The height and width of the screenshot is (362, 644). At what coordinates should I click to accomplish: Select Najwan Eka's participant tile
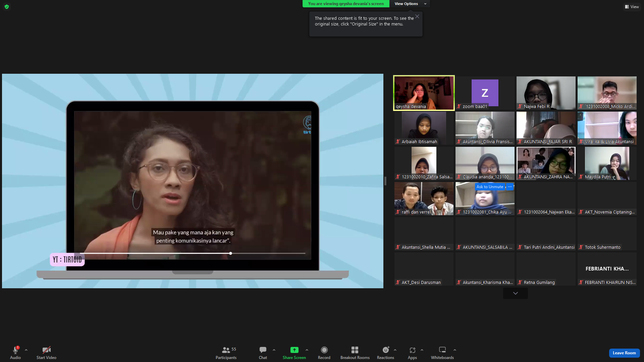[x=546, y=198]
